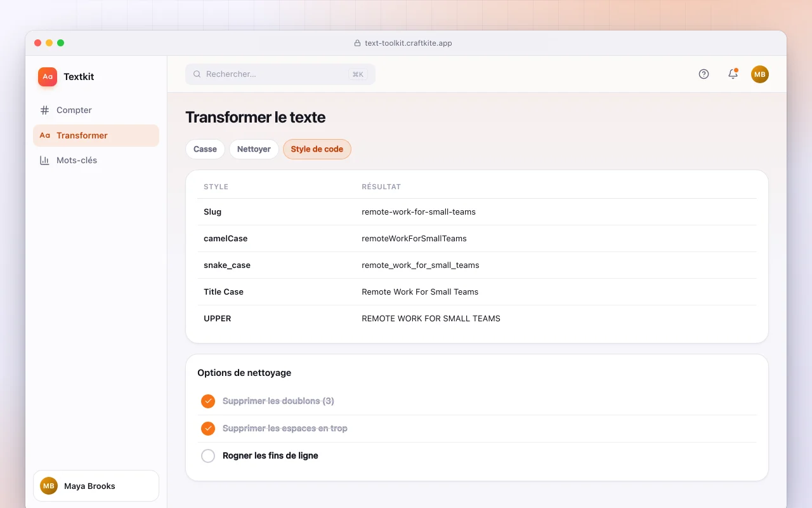Select the camelCase style label
Image resolution: width=812 pixels, height=508 pixels.
coord(226,238)
